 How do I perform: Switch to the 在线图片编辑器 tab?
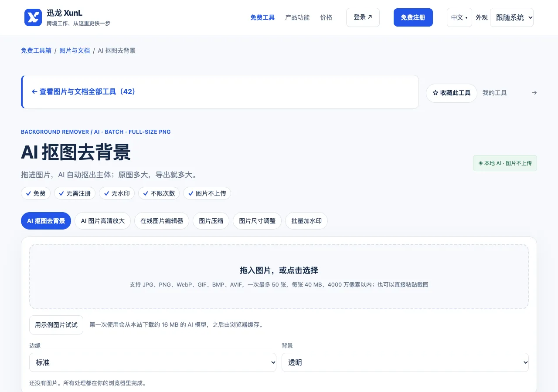(x=162, y=221)
